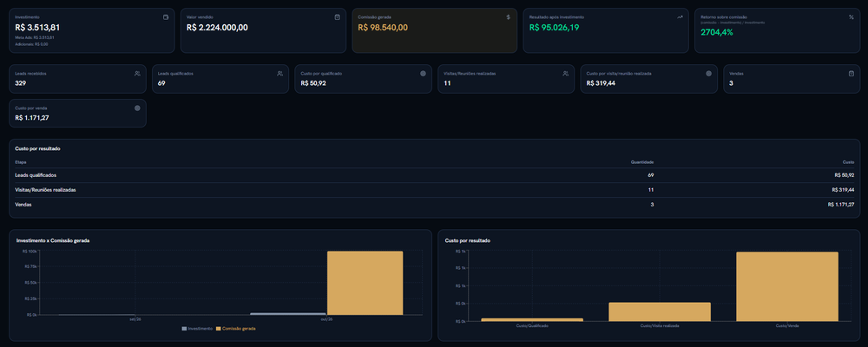
Task: Click R$ 319,44 in Custo por visita card
Action: click(x=601, y=83)
